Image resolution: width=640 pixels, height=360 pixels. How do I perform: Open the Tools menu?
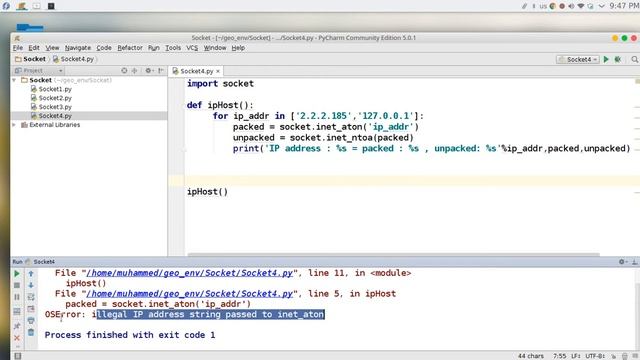[173, 48]
